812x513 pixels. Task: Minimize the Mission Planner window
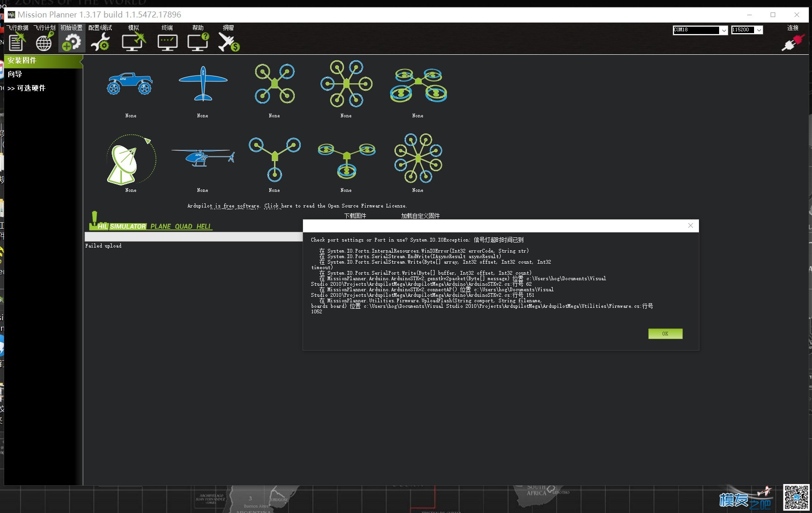[749, 15]
